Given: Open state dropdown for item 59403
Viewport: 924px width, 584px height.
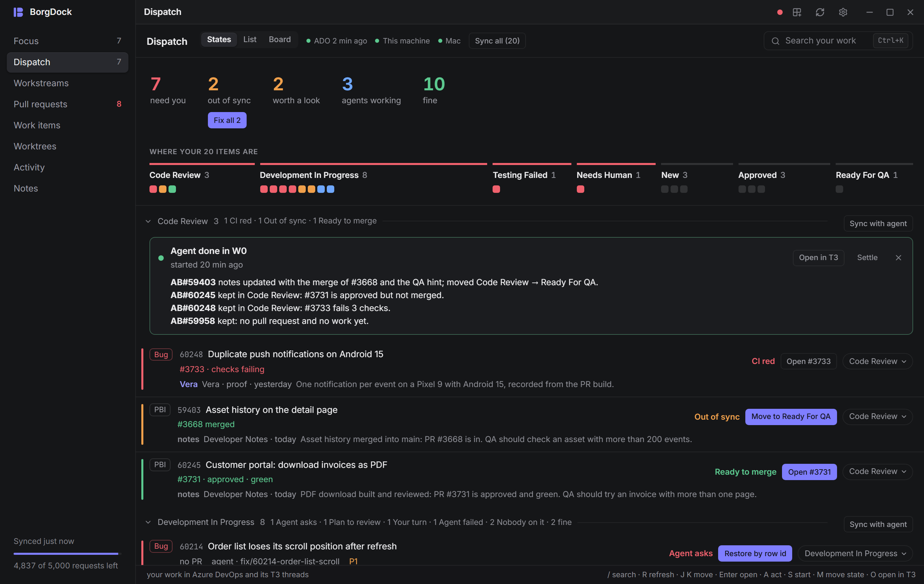Looking at the screenshot, I should coord(877,416).
